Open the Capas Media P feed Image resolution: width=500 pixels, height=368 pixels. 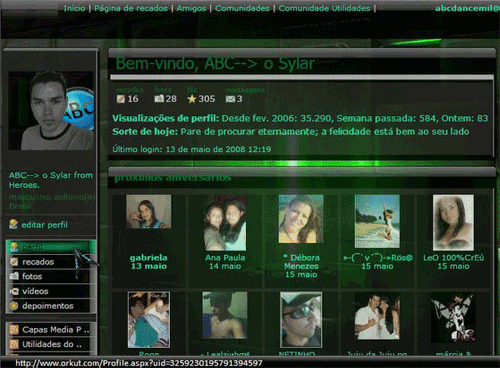(56, 330)
